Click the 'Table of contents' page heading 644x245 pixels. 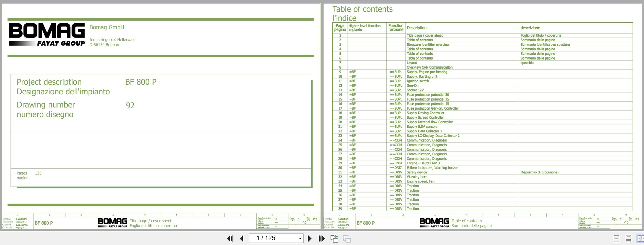pyautogui.click(x=362, y=9)
